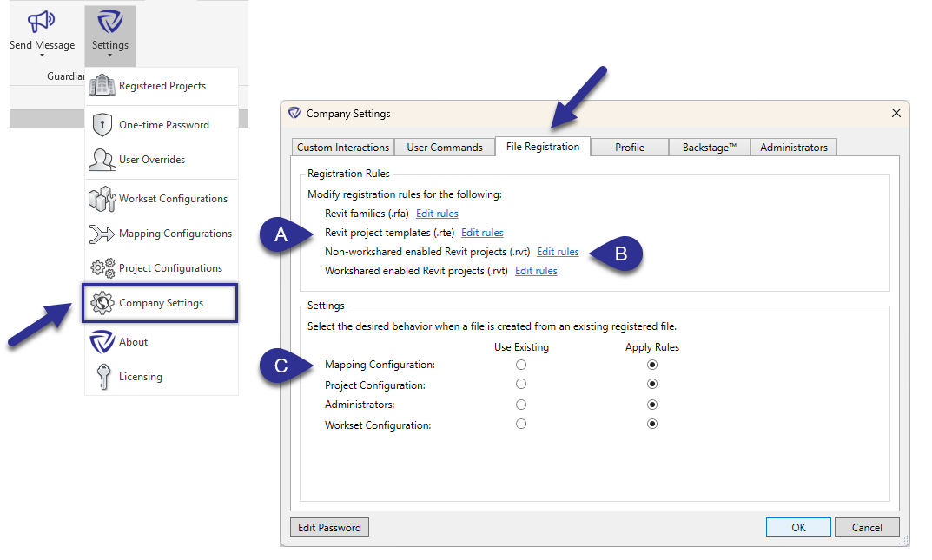Select Use Existing for Workset Configuration

pyautogui.click(x=521, y=424)
